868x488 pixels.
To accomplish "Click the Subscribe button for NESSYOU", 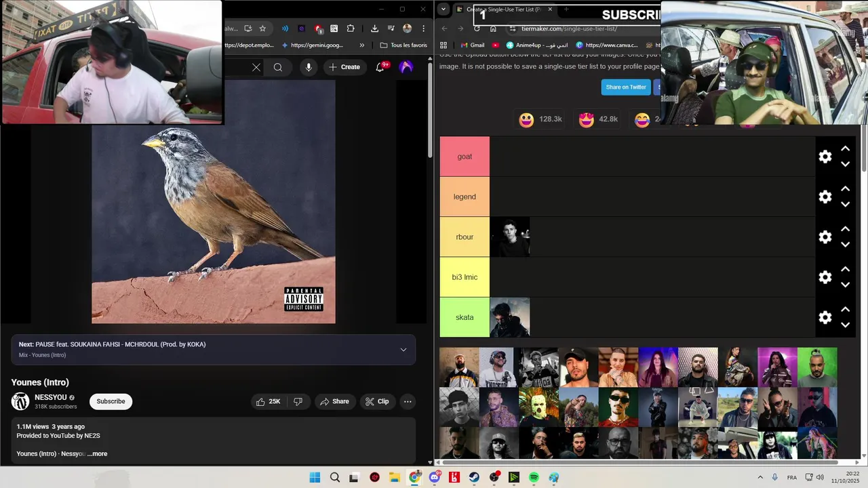I will tap(111, 401).
